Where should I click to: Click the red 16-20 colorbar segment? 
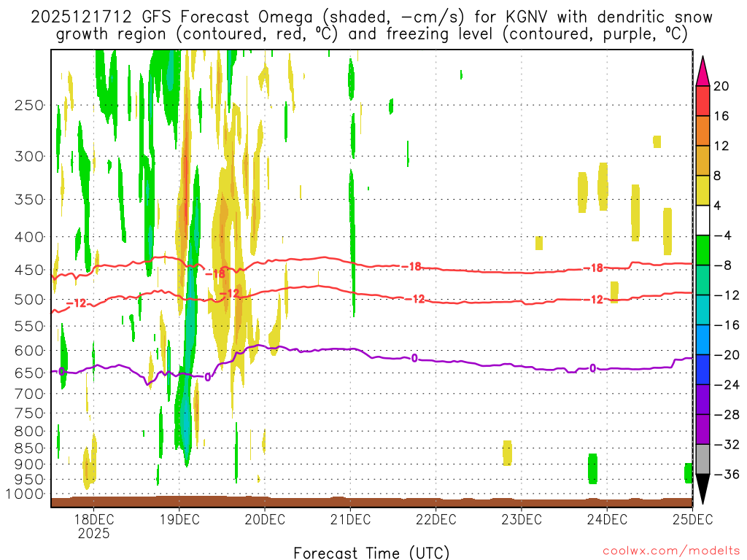pos(703,101)
